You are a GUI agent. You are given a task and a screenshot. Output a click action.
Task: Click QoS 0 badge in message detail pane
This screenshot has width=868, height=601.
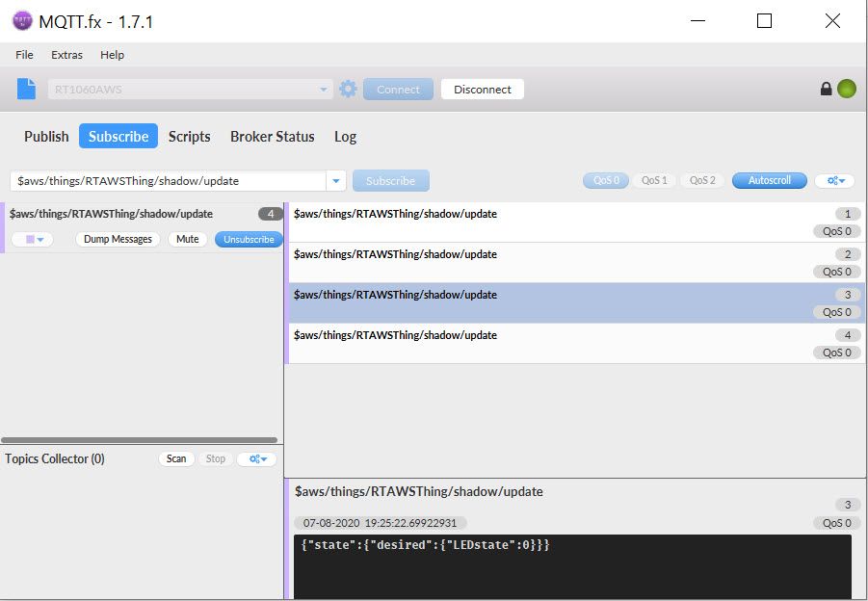click(x=836, y=523)
